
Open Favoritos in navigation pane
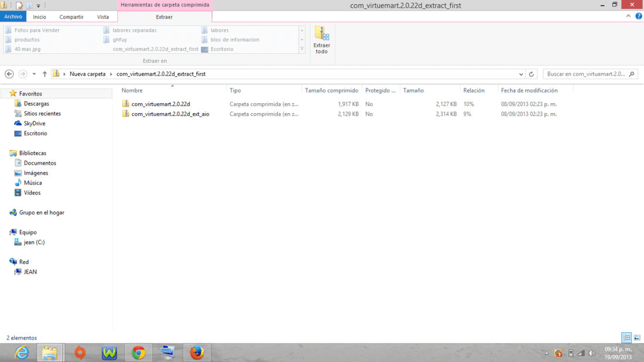[30, 94]
